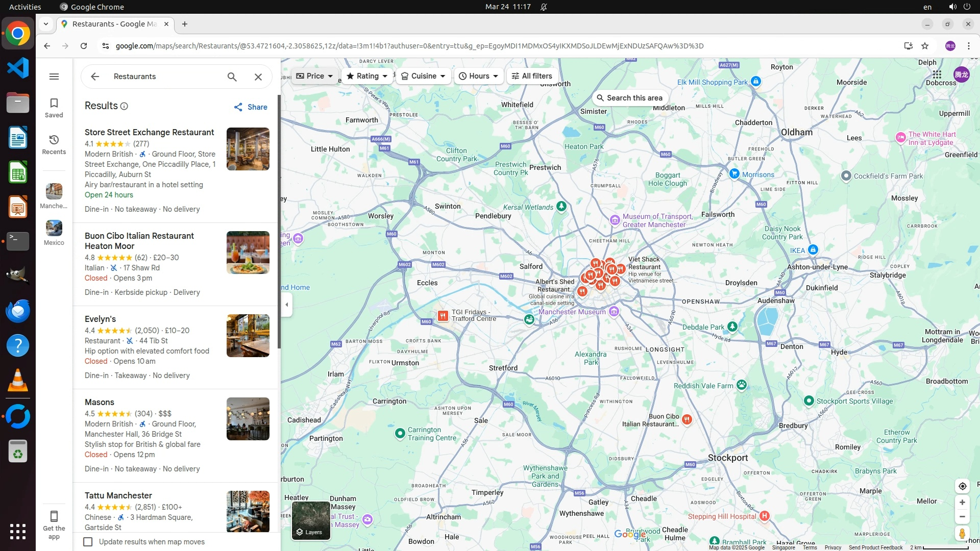Open Evelyn's restaurant photo thumbnail
The image size is (980, 551).
(248, 336)
